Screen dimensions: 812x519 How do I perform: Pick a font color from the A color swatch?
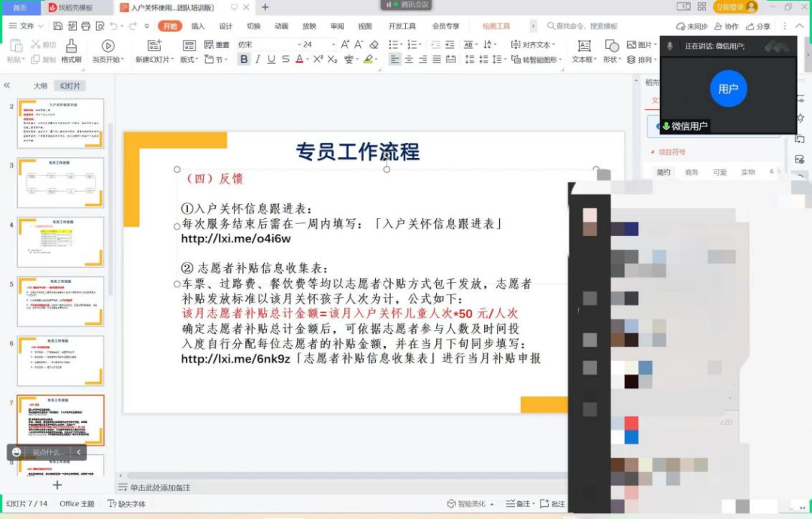click(x=300, y=58)
